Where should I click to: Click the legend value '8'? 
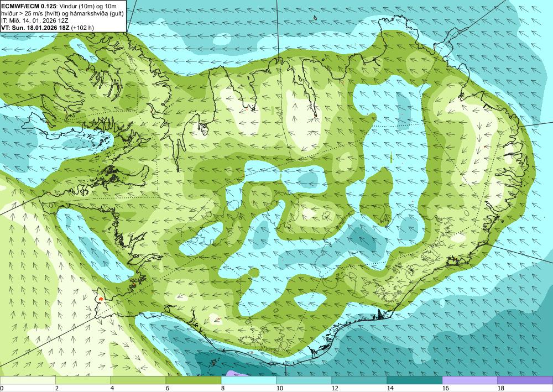223,389
